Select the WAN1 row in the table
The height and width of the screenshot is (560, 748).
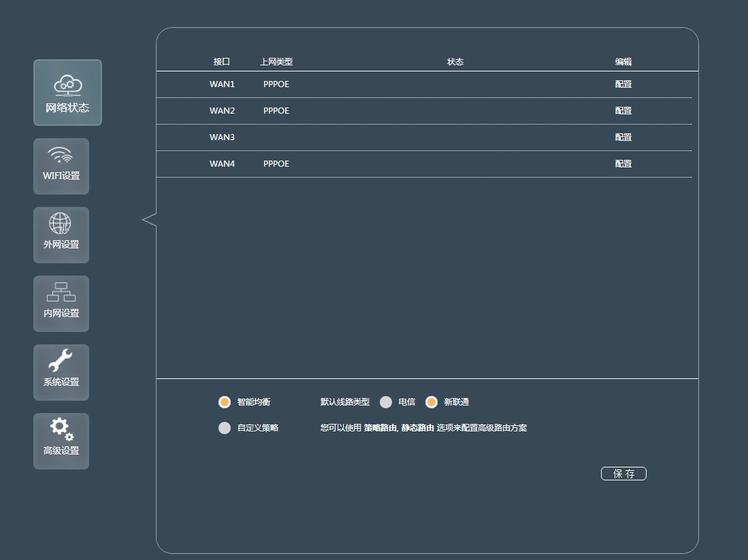coord(222,84)
